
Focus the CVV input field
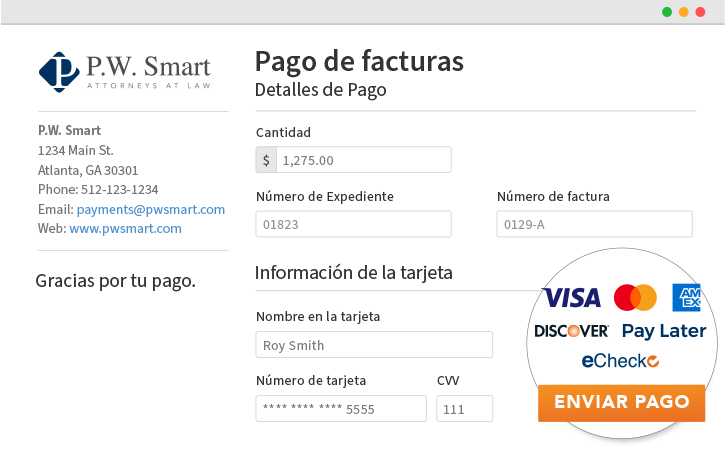point(464,409)
